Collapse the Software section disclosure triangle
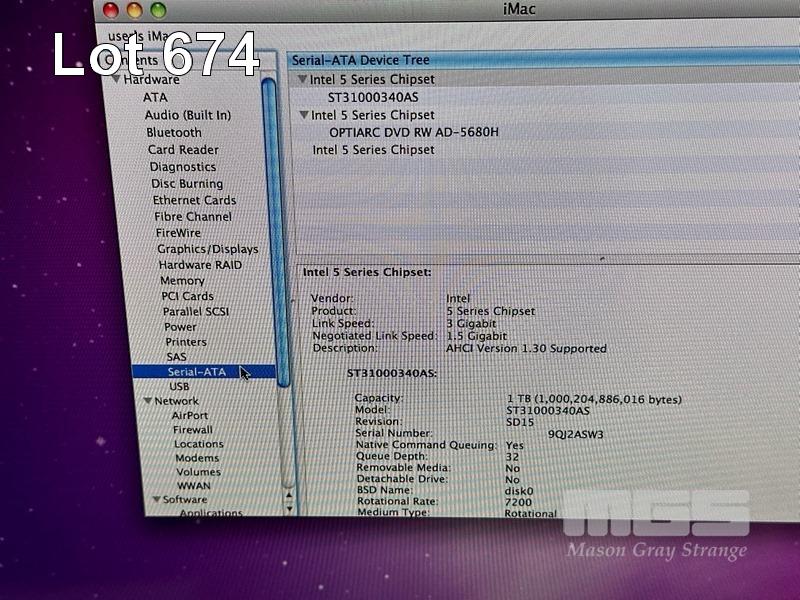Image resolution: width=800 pixels, height=600 pixels. click(156, 499)
